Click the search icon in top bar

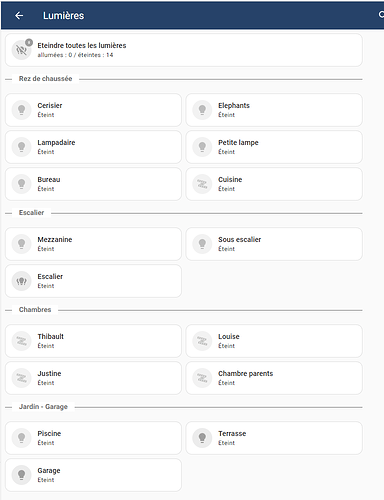pos(381,15)
